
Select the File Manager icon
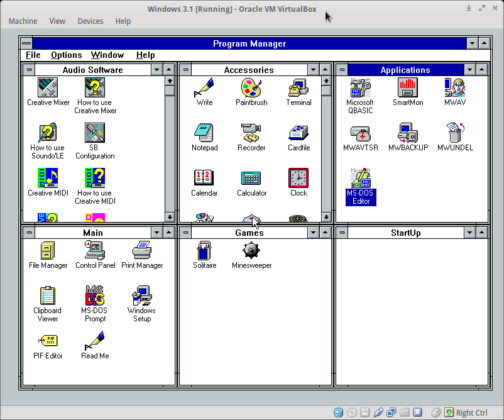tap(48, 251)
